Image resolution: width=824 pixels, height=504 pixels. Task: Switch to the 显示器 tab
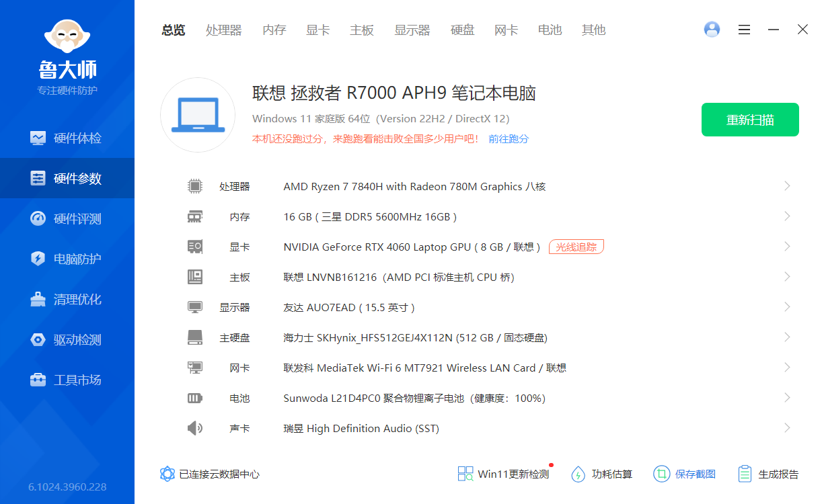coord(412,30)
